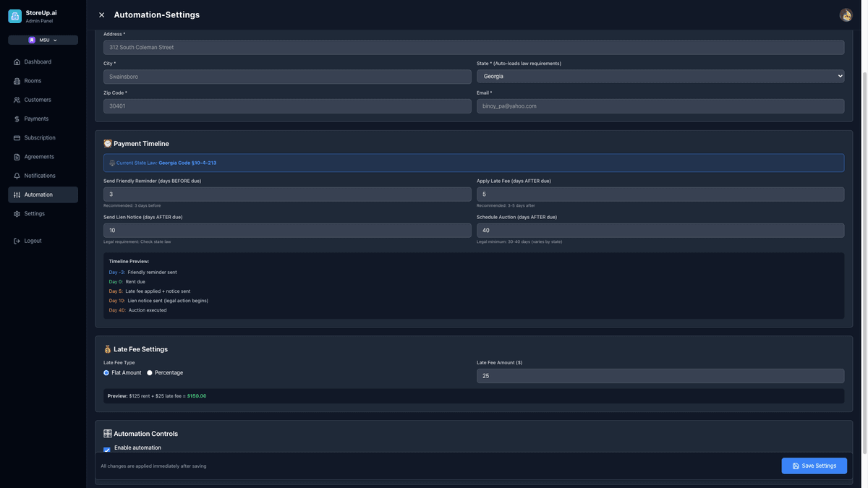This screenshot has height=488, width=868.
Task: Open the user avatar in top right
Action: [846, 14]
